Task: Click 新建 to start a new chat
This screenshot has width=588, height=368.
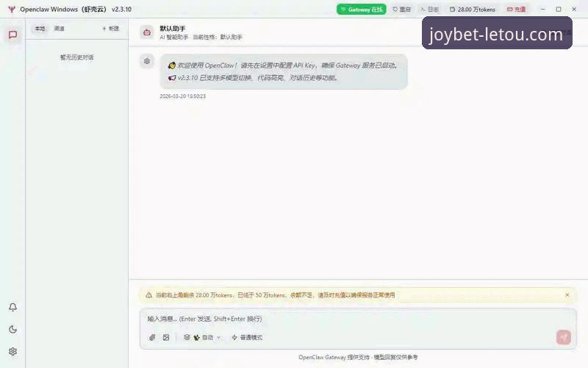Action: 111,29
